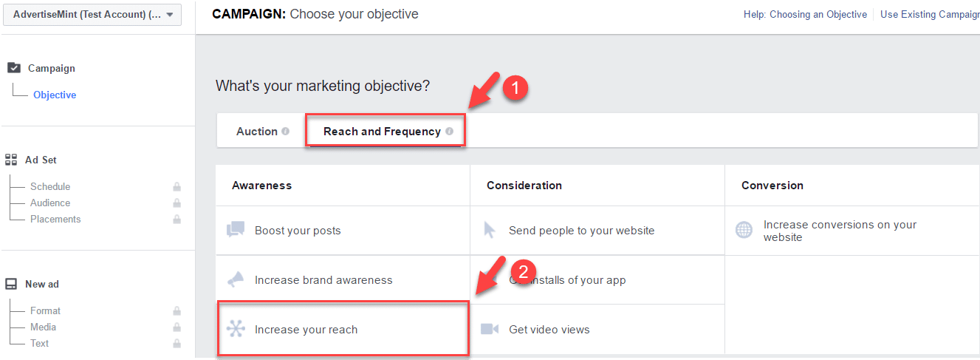Open the Help: Choosing an Objective link
980x360 pixels.
click(818, 14)
